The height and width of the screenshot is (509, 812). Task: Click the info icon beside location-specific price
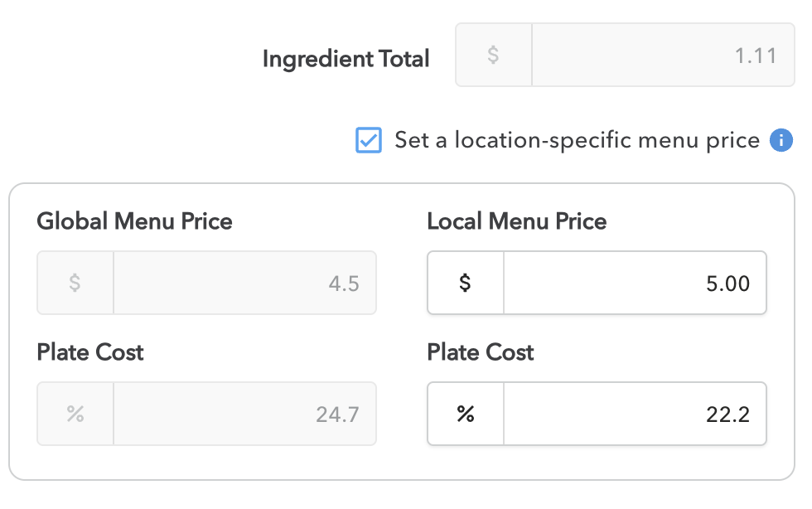[781, 140]
